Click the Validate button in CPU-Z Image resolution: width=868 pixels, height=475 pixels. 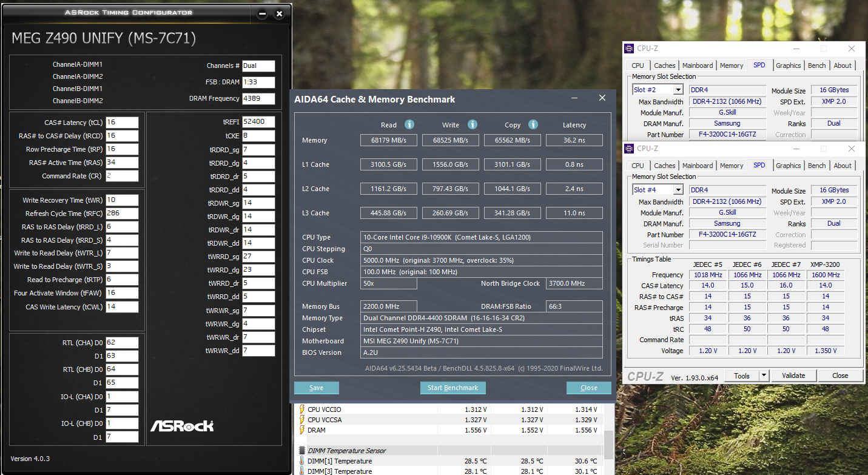pos(793,376)
